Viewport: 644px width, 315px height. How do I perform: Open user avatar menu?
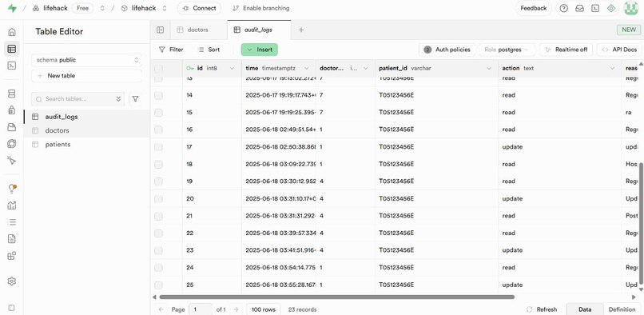[x=630, y=8]
